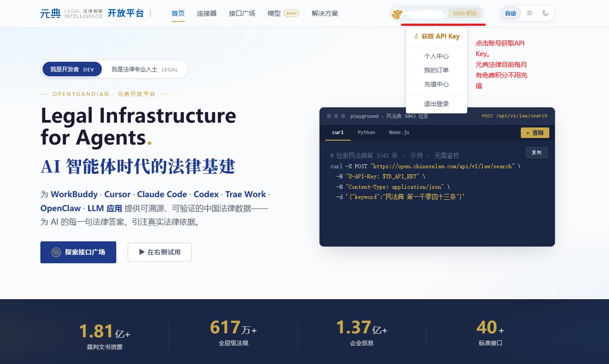Open the 接口广场 nav item
Viewport: 609px width, 364px height.
(x=242, y=13)
